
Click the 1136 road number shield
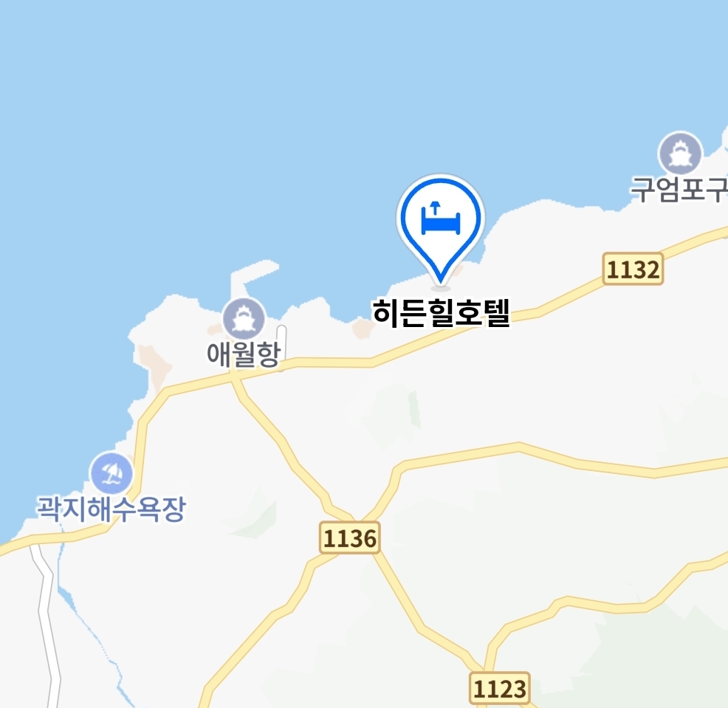pos(350,538)
